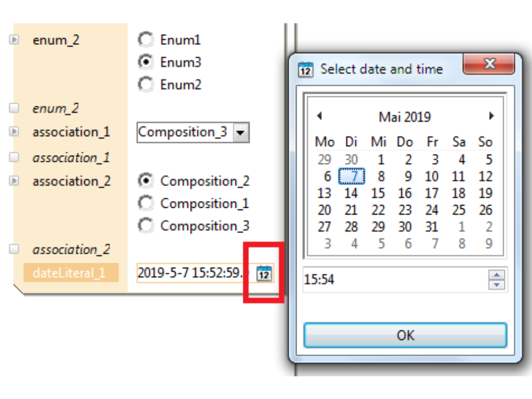
Task: Click OK to confirm date and time
Action: tap(405, 335)
